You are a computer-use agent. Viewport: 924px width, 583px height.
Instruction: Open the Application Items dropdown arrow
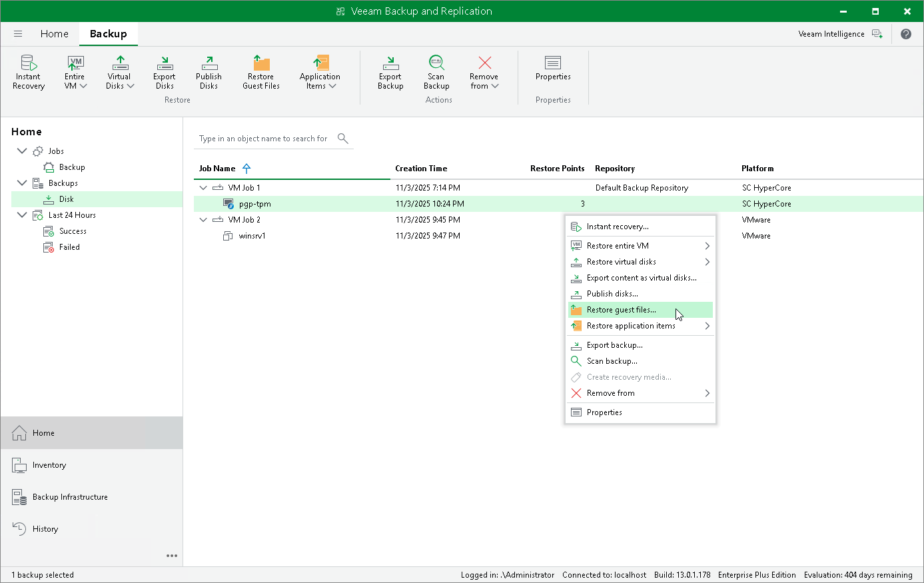tap(332, 86)
